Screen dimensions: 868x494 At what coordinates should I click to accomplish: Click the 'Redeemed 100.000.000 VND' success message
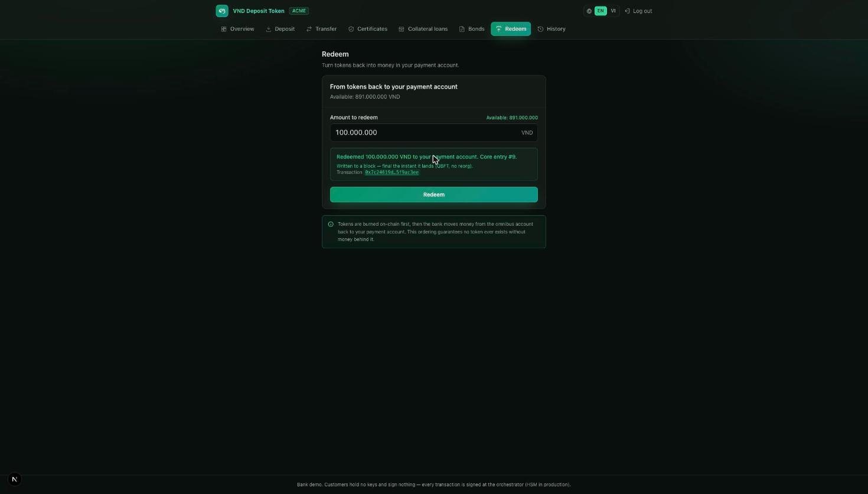pyautogui.click(x=426, y=157)
